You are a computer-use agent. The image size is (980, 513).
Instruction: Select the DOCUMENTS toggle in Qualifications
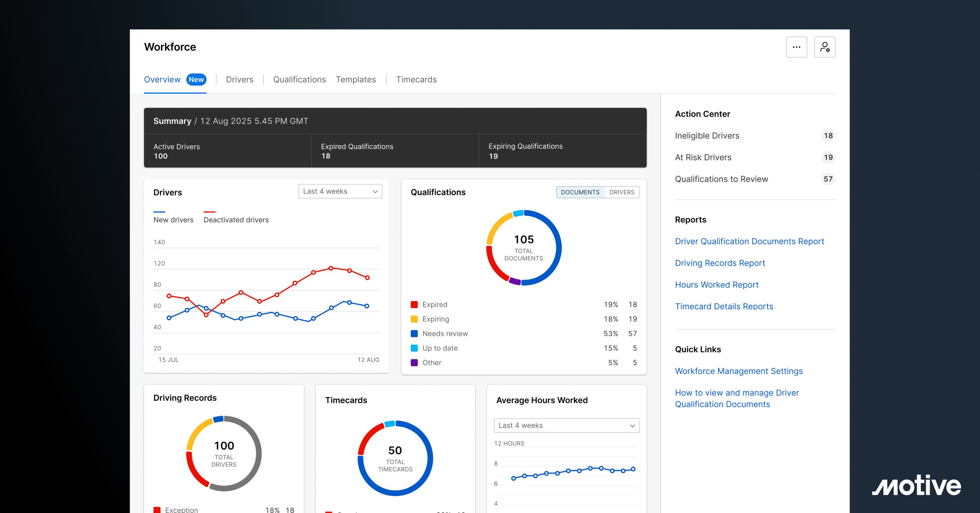click(580, 192)
